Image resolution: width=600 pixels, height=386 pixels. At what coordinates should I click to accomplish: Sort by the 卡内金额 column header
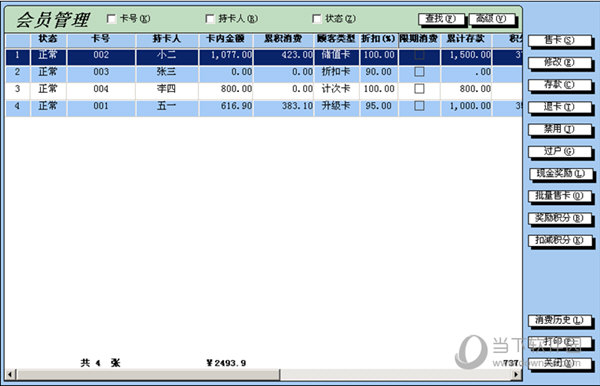coord(226,39)
